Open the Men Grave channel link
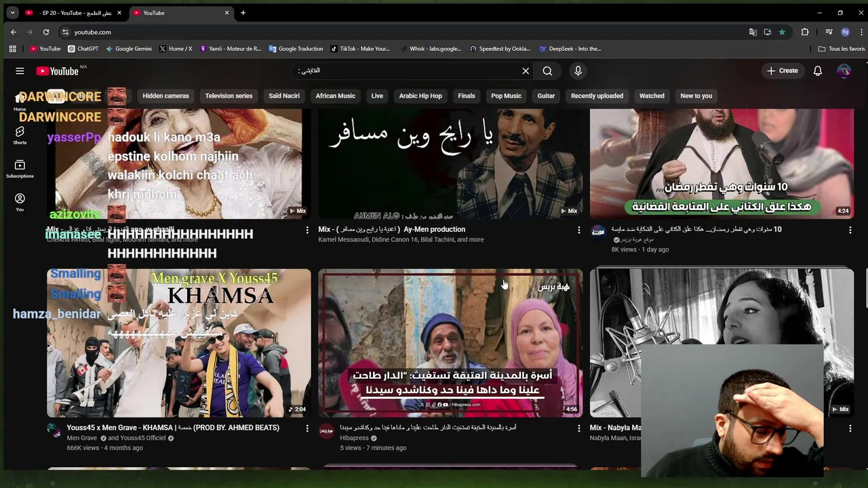This screenshot has height=488, width=868. 82,438
